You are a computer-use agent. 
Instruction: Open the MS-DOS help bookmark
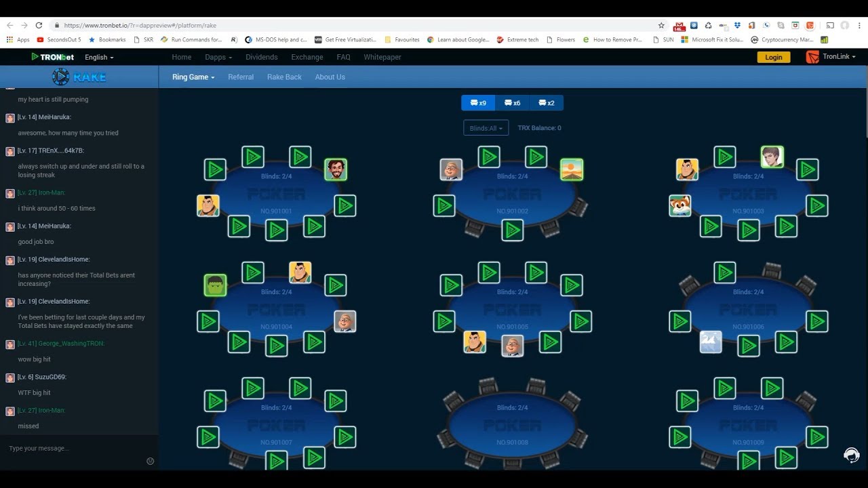(276, 39)
